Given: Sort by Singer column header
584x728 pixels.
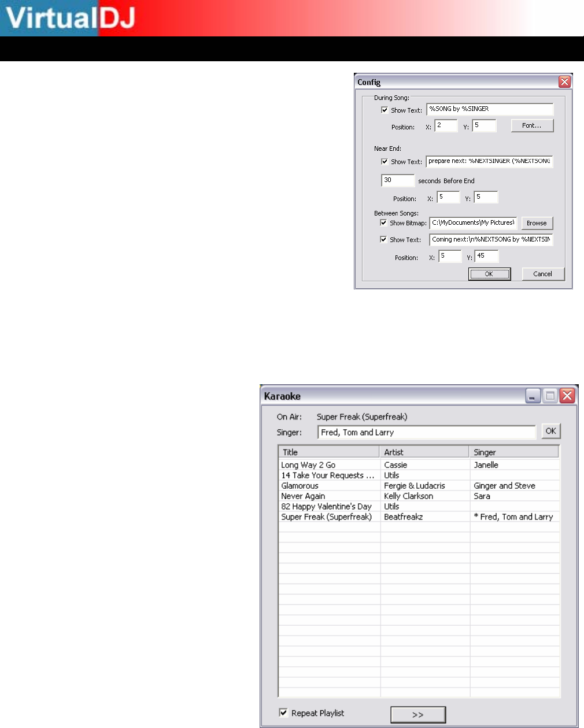Looking at the screenshot, I should click(514, 452).
